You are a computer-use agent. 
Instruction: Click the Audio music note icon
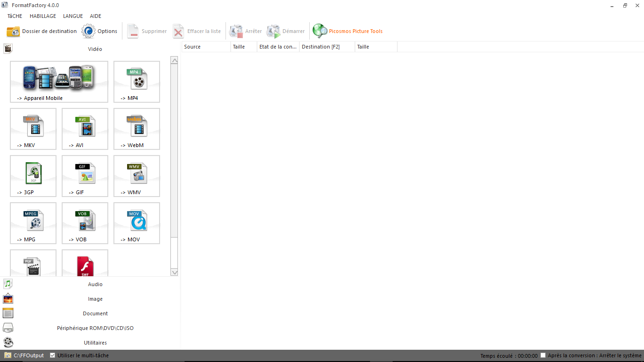click(x=8, y=284)
